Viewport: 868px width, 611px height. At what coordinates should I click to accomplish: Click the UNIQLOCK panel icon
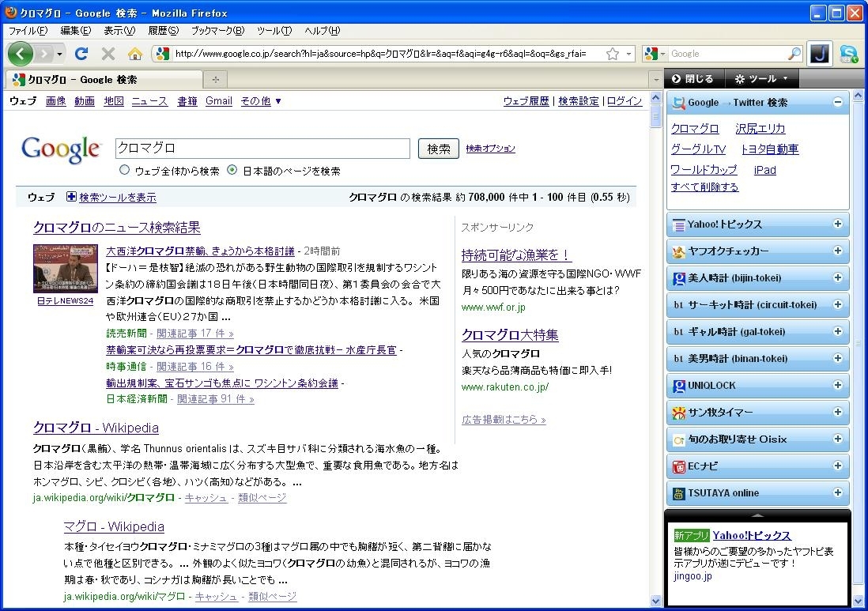[x=679, y=386]
